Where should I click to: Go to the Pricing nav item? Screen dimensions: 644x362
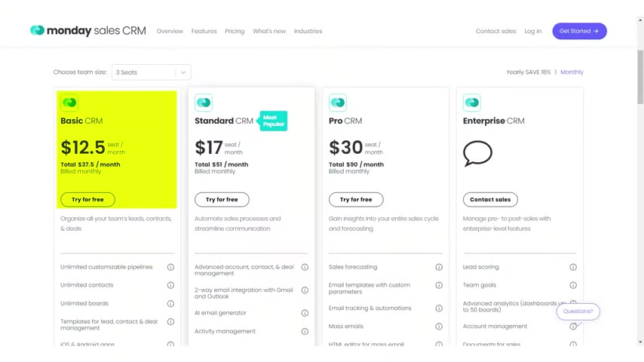tap(235, 31)
